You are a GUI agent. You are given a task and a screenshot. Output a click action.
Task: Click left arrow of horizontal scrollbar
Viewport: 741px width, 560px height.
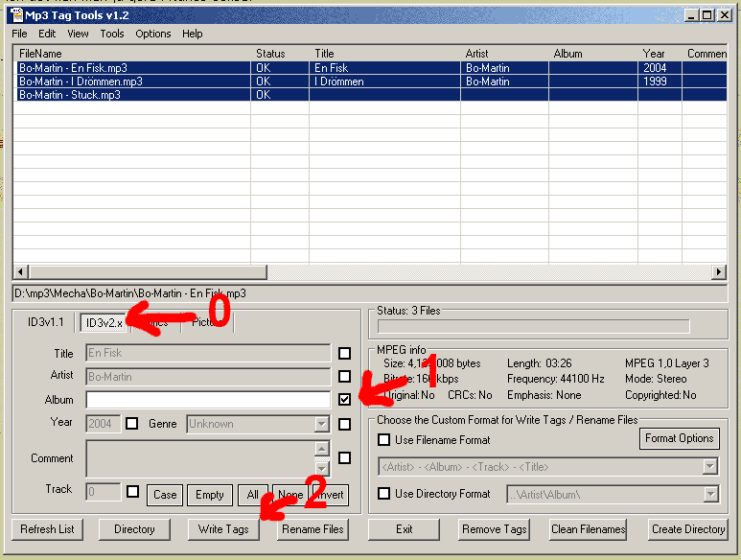pyautogui.click(x=20, y=271)
